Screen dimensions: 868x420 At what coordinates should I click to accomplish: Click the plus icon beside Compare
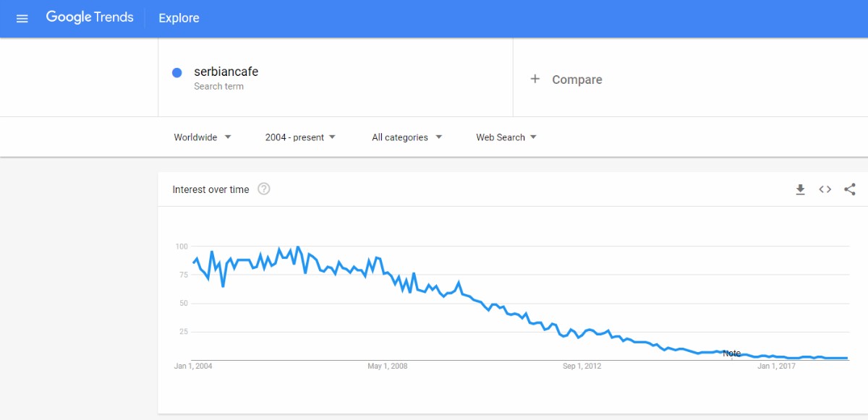[x=535, y=80]
